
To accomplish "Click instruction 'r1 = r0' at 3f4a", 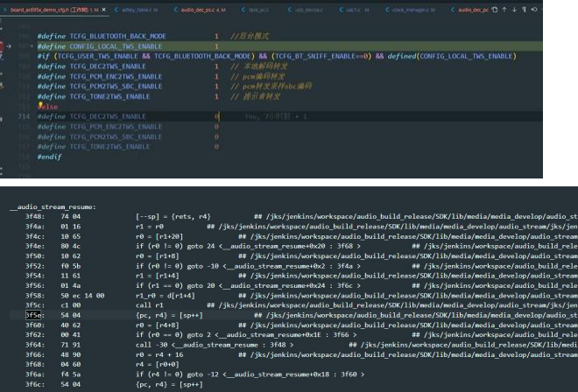I will pos(150,227).
